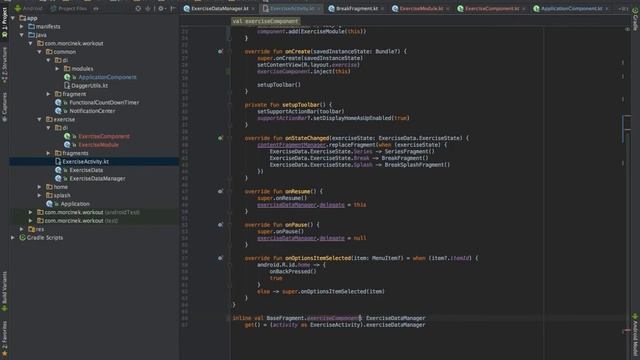Screen dimensions: 640x360
Task: Toggle the 1: Project side tool window
Action: [x=4, y=23]
